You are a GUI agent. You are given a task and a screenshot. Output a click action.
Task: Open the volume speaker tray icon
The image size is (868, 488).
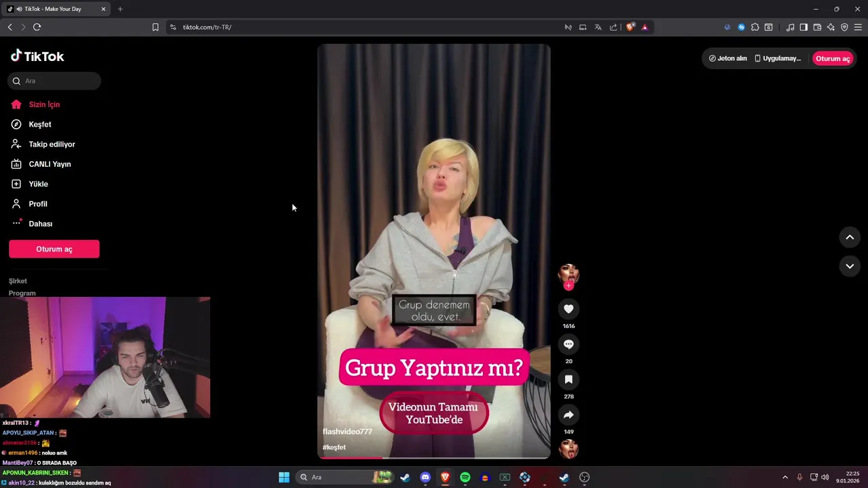click(x=825, y=477)
